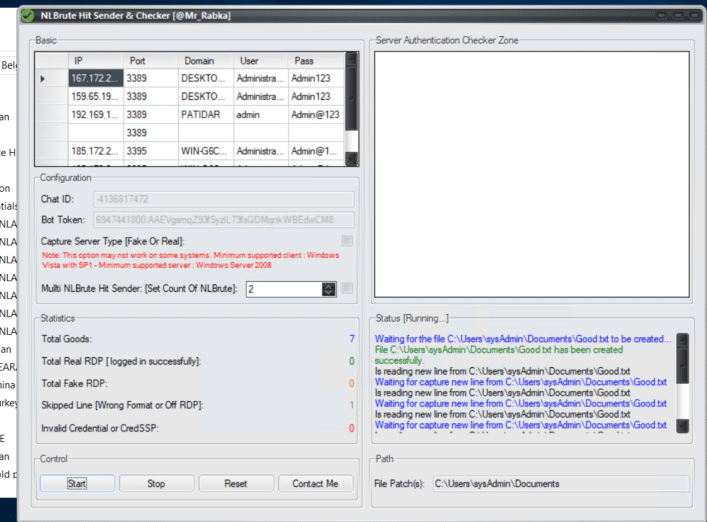Click the Status log scrollbar down arrow

[x=683, y=426]
